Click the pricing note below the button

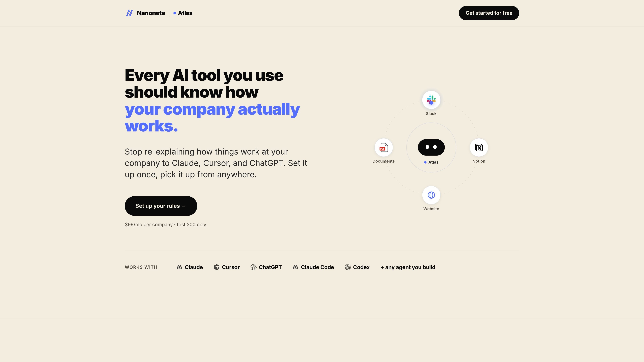165,225
